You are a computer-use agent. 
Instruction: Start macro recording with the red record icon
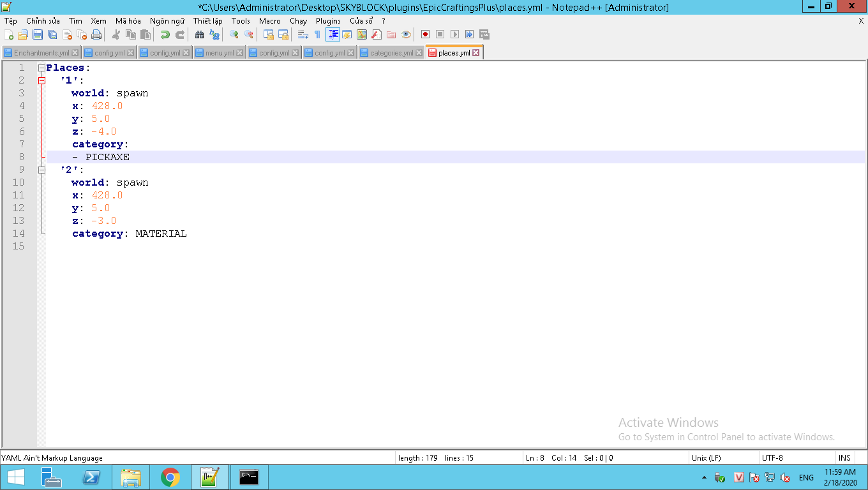point(425,34)
